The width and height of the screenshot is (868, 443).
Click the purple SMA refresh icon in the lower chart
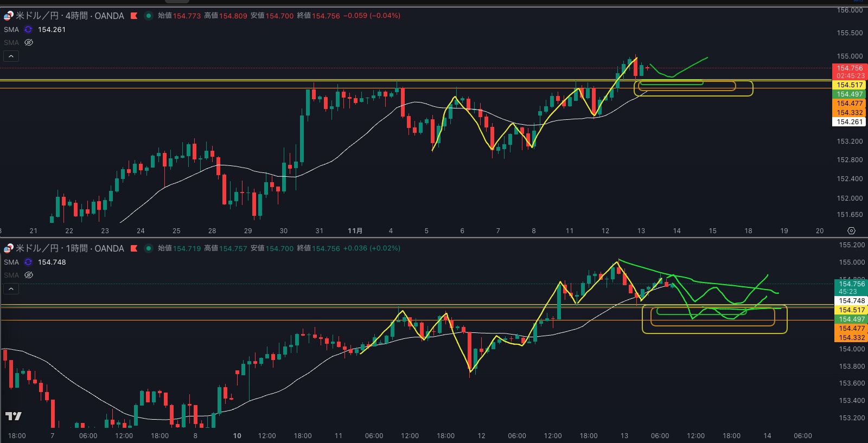(28, 262)
